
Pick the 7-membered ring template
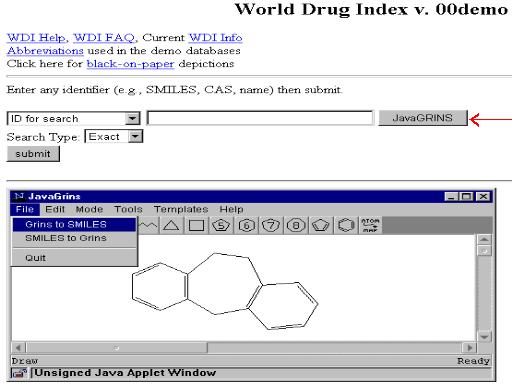271,225
